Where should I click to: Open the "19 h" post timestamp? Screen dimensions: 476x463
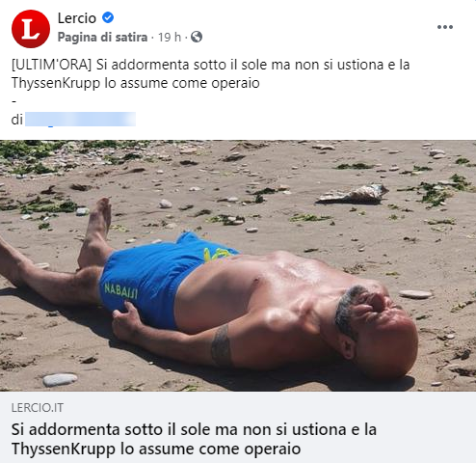click(x=170, y=38)
